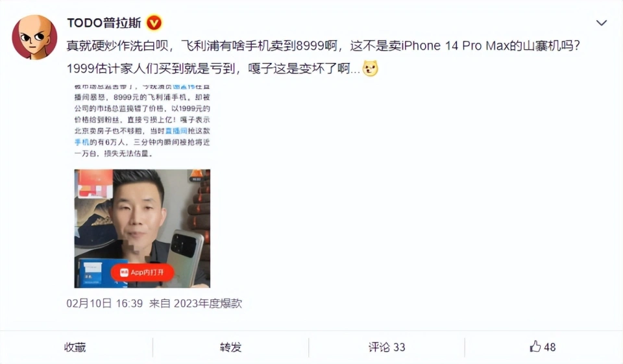Expand the post options chevron menu

(602, 23)
